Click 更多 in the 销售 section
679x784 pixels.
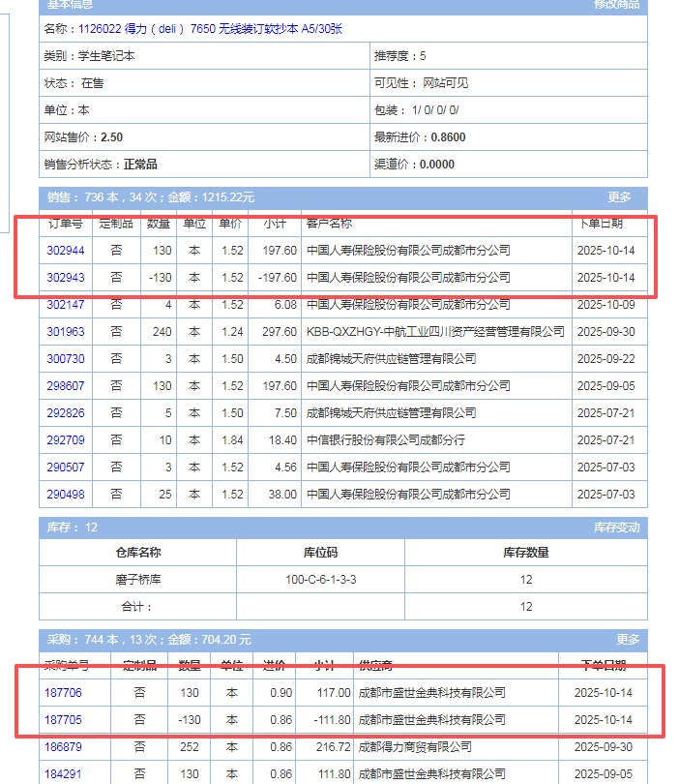pyautogui.click(x=619, y=196)
